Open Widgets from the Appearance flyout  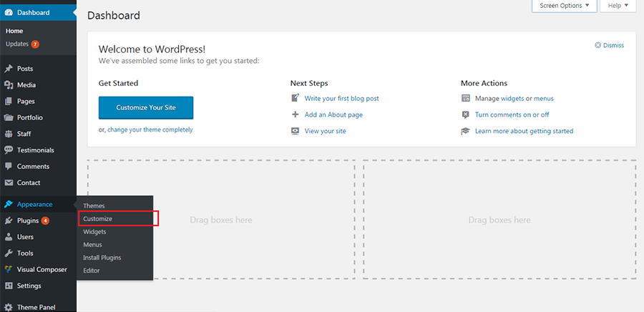pos(94,232)
